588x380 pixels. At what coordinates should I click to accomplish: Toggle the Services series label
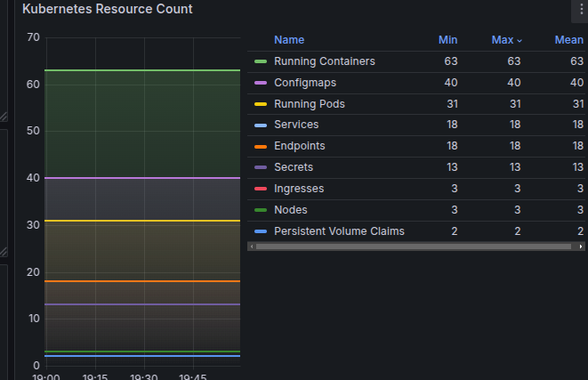pyautogui.click(x=296, y=125)
